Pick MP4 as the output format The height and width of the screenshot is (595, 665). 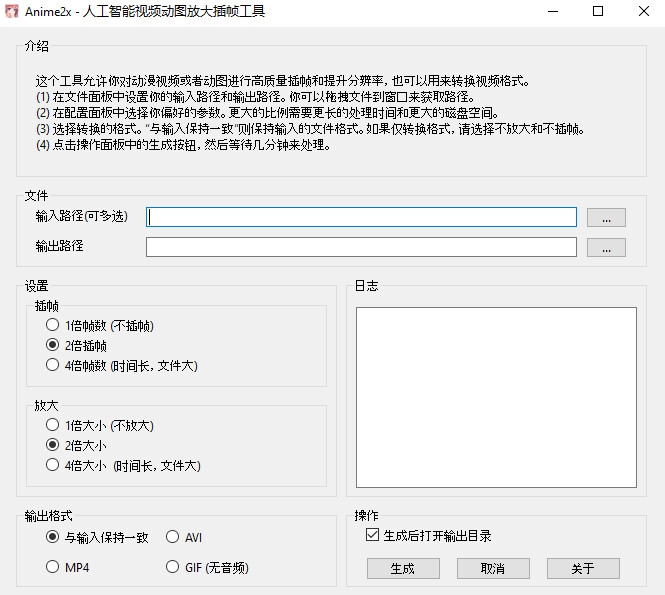53,567
